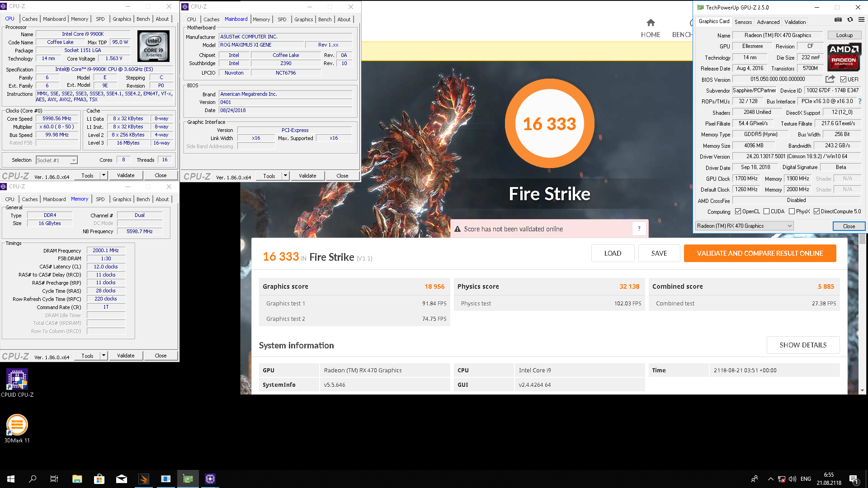Viewport: 868px width, 488px height.
Task: Click the ENG language indicator in the tray
Action: [806, 479]
